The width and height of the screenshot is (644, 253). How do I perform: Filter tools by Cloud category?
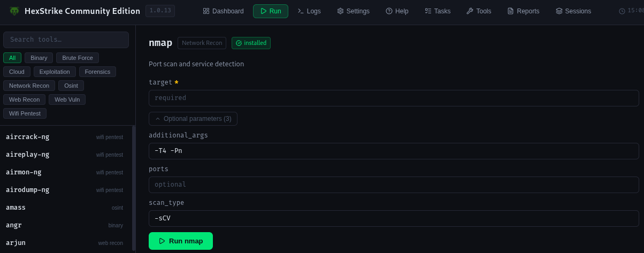pos(17,72)
